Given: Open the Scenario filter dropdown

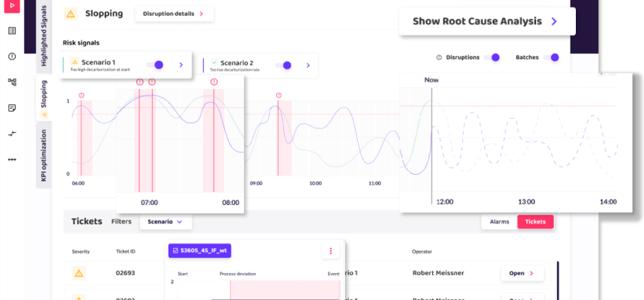Looking at the screenshot, I should click(x=165, y=222).
